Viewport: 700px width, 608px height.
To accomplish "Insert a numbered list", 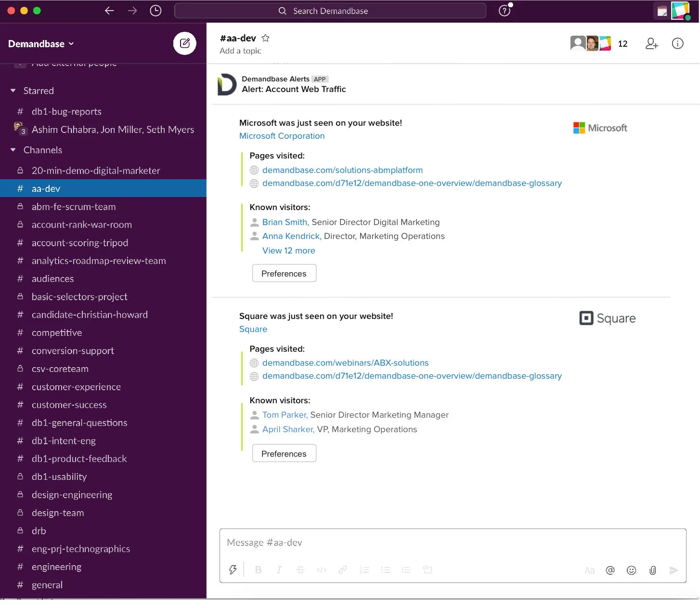I will click(364, 570).
